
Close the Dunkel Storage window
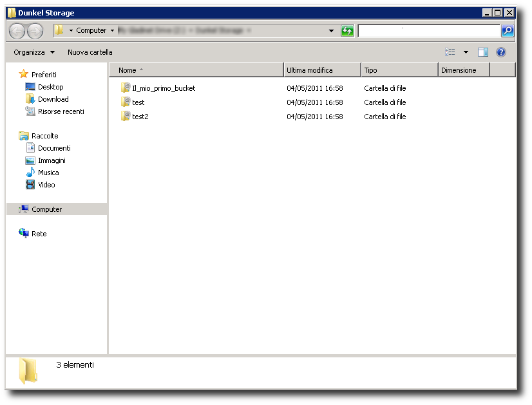pos(509,13)
